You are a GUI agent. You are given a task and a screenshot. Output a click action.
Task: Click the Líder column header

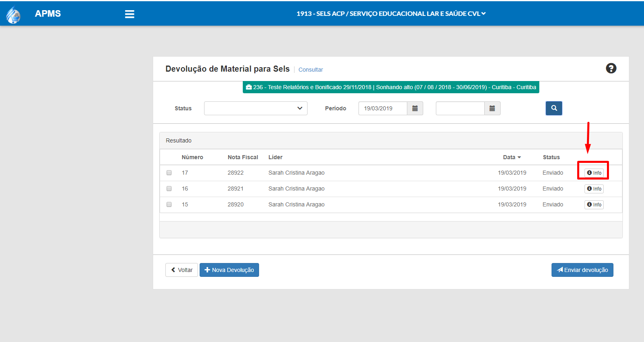275,157
